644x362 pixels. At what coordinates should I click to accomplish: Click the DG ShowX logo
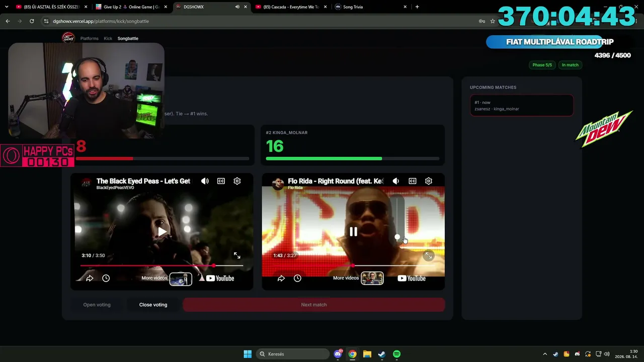(68, 38)
